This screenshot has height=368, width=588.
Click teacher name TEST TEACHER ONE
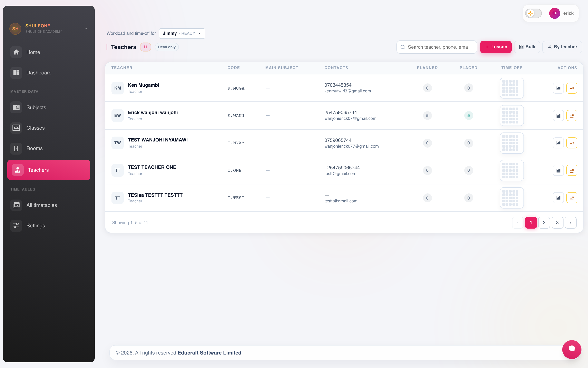[x=152, y=167]
